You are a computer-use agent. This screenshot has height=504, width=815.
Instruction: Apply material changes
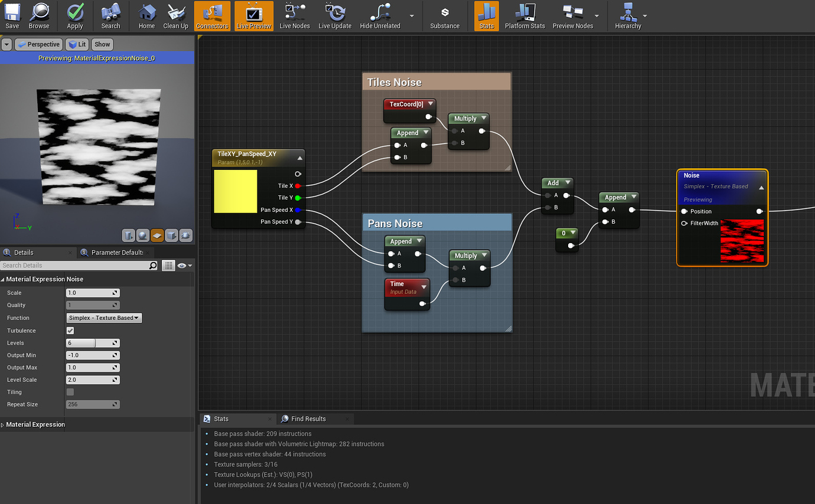tap(74, 16)
